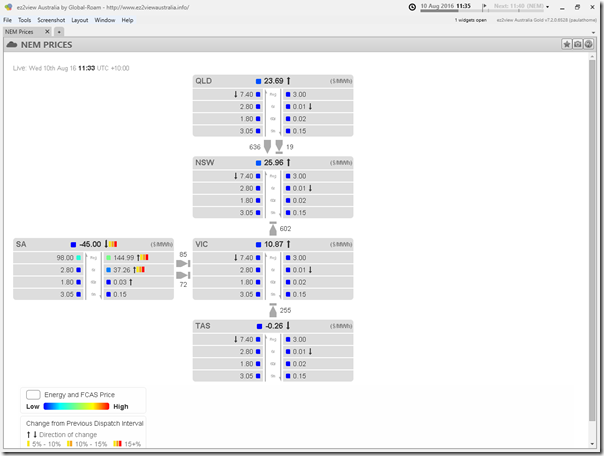Click the TAS region header
The width and height of the screenshot is (604, 456).
tap(273, 326)
